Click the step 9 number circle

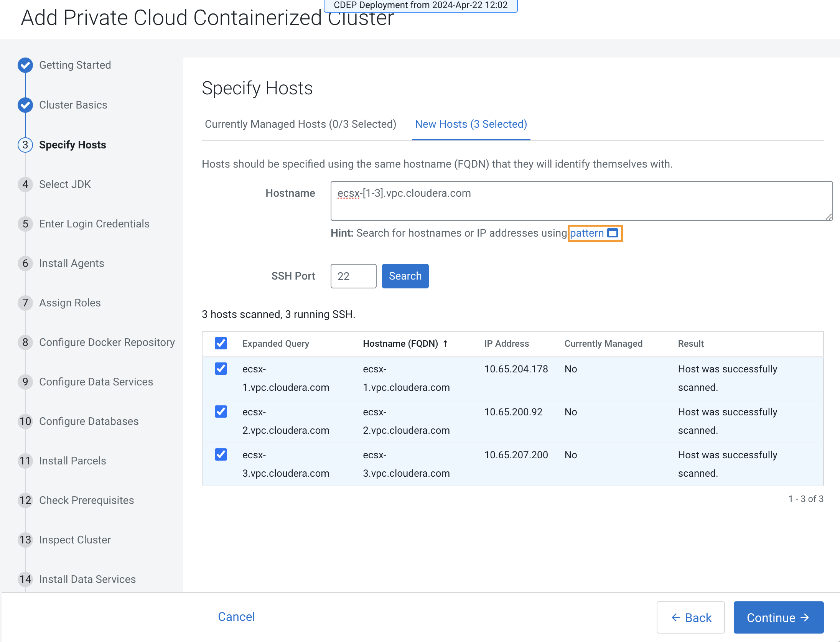[x=25, y=382]
